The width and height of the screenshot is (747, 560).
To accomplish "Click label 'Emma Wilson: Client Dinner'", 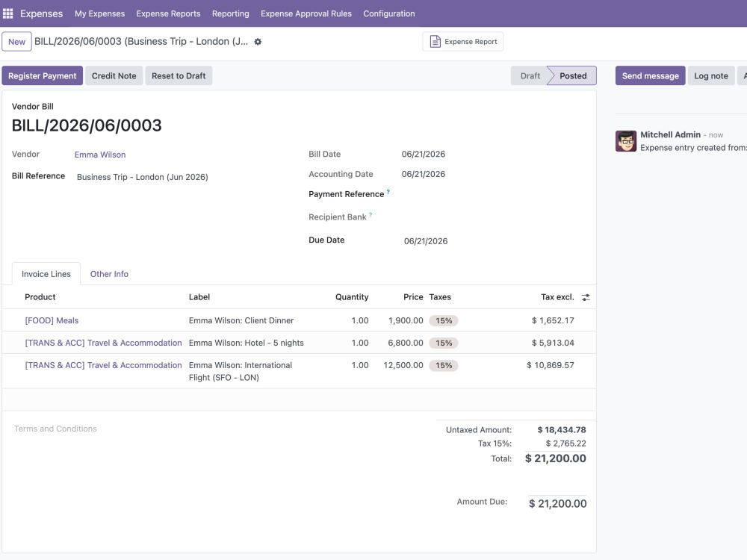I will click(241, 320).
